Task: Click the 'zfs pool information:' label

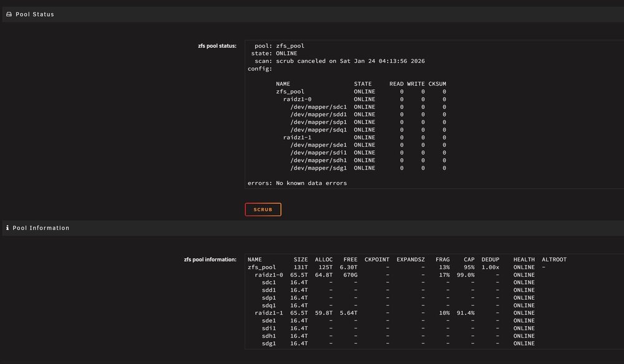Action: 210,259
